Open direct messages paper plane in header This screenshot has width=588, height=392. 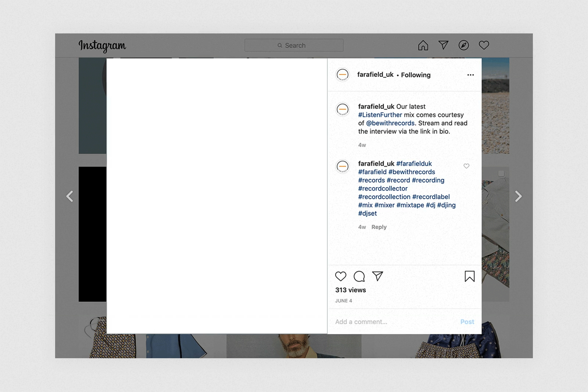443,45
